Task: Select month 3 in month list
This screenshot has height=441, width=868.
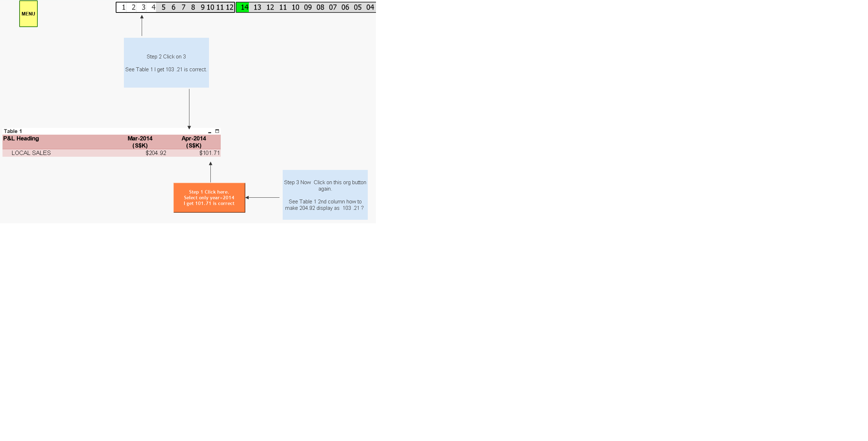Action: click(143, 7)
